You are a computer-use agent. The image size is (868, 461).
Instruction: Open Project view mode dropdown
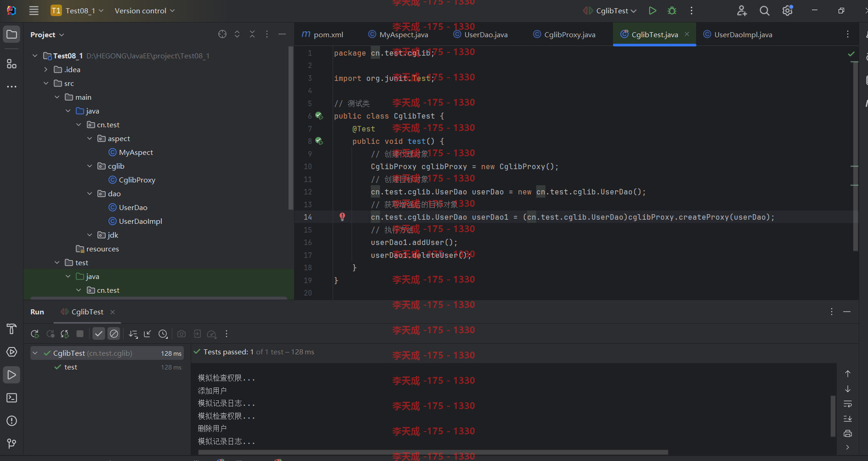[x=47, y=34]
